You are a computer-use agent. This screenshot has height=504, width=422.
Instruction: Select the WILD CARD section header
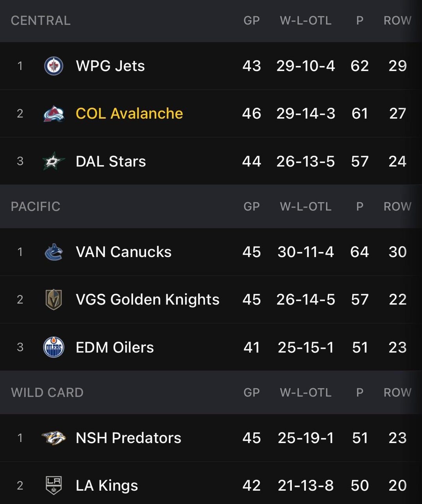coord(47,393)
